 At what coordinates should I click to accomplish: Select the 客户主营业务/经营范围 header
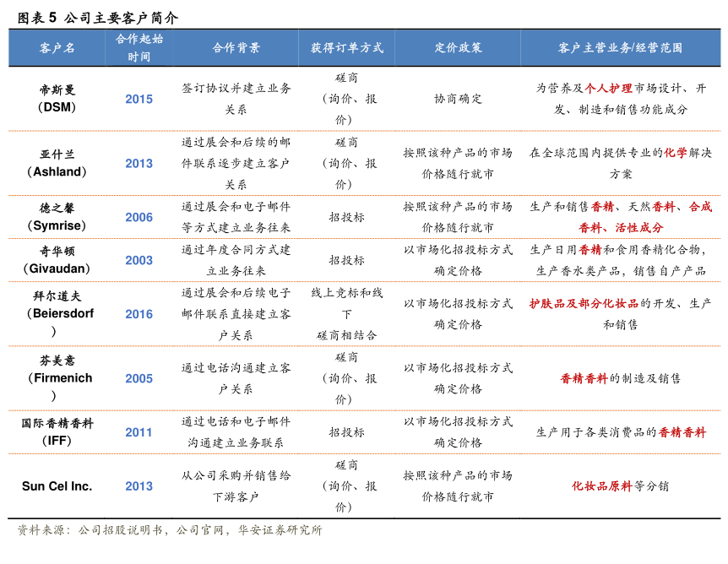(620, 48)
